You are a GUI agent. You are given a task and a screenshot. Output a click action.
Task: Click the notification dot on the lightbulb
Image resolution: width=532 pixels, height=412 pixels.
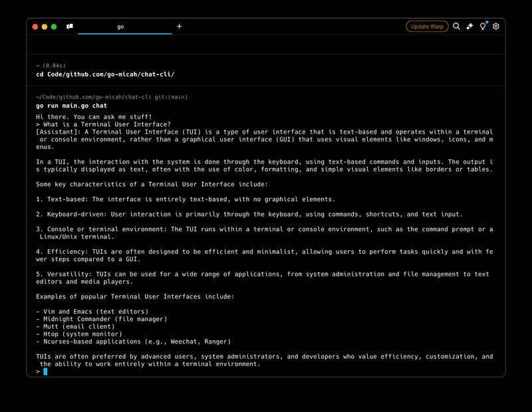[487, 22]
